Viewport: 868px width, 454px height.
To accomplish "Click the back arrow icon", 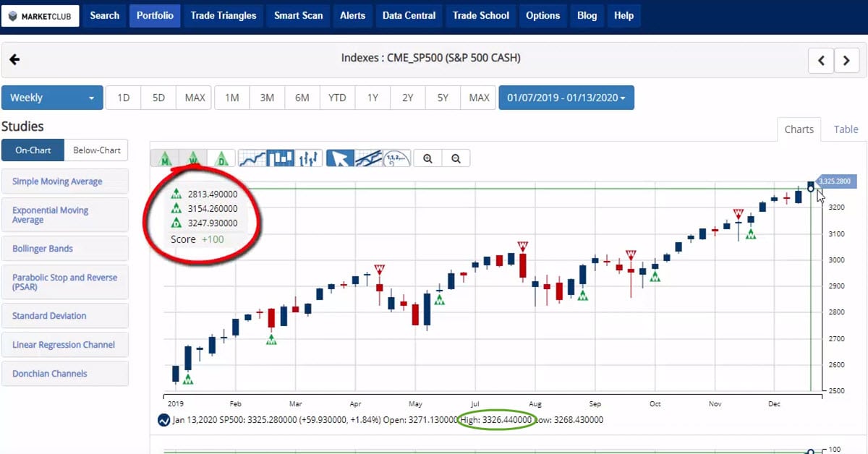I will tap(14, 60).
